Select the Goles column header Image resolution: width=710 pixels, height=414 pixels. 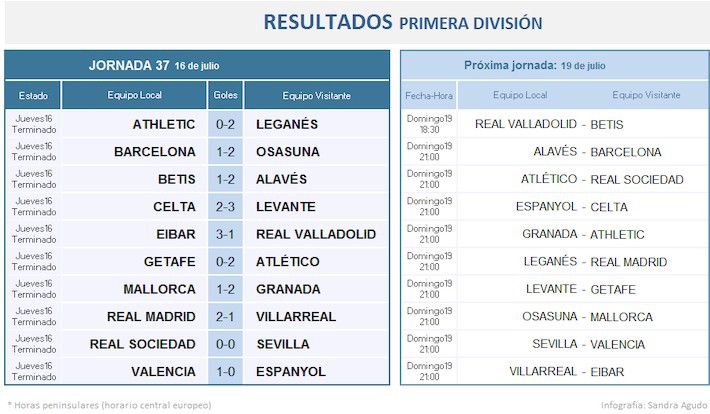point(225,96)
